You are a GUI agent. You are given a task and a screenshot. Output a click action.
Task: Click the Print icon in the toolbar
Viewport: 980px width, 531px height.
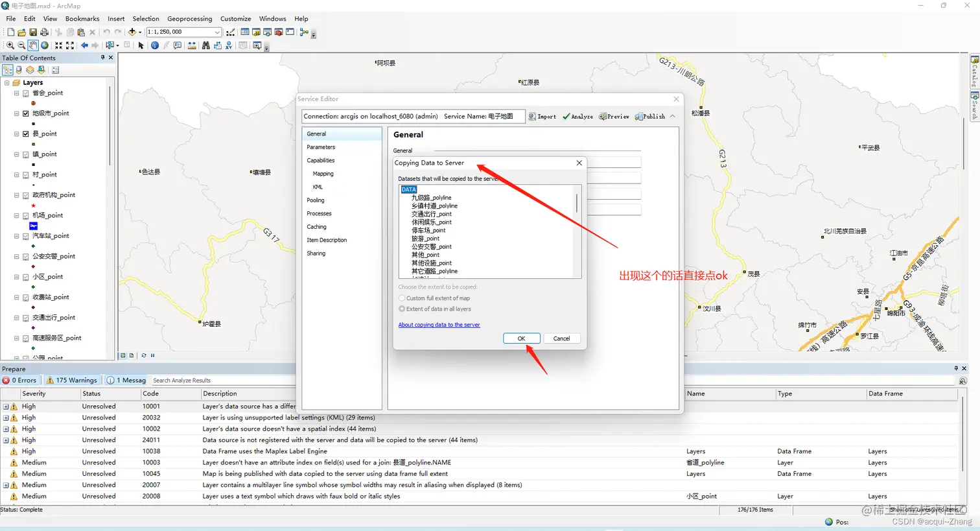[x=44, y=32]
